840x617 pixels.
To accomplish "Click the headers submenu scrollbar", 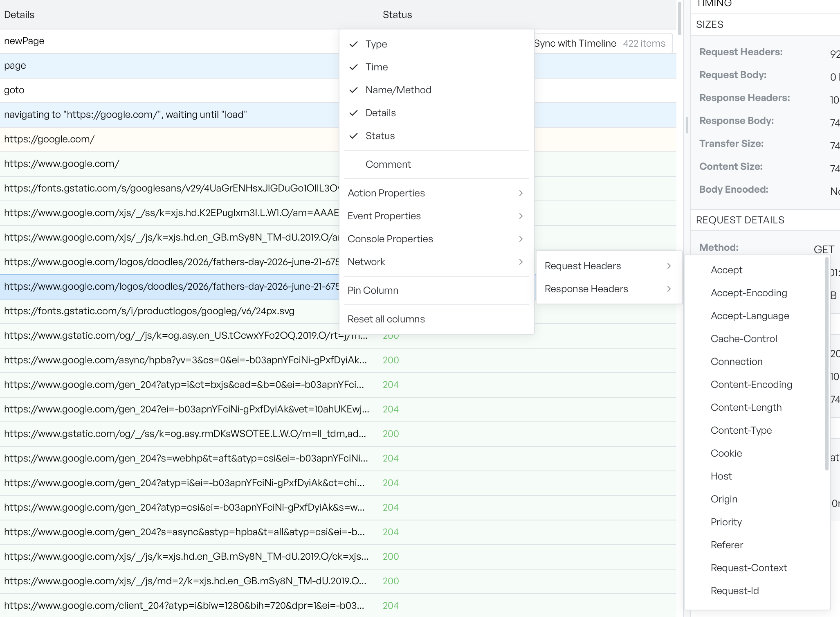I will 827,363.
